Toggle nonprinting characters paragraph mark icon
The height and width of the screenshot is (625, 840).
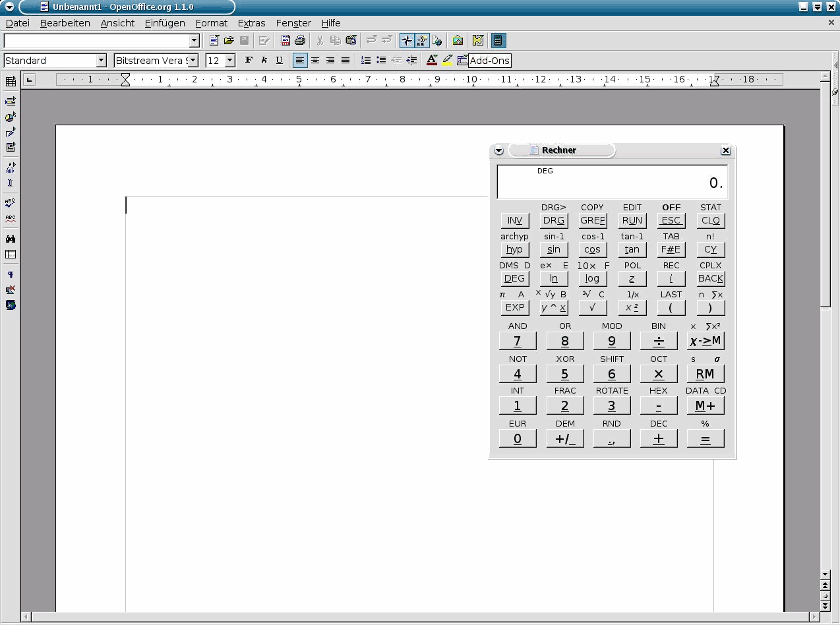click(11, 274)
